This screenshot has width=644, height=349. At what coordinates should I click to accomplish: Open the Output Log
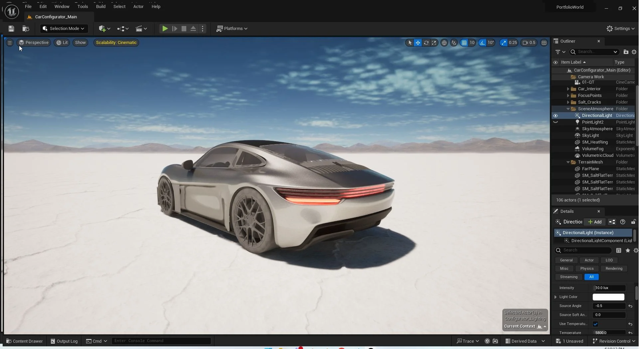coord(64,341)
